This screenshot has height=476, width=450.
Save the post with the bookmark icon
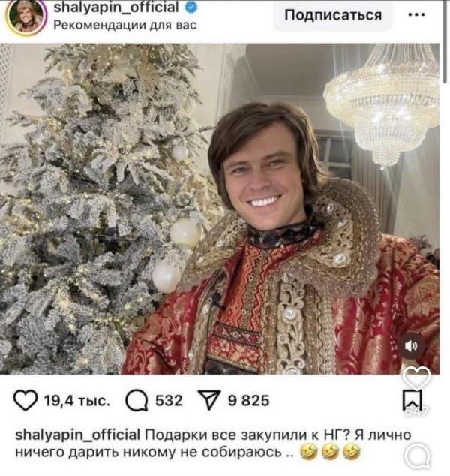[412, 401]
